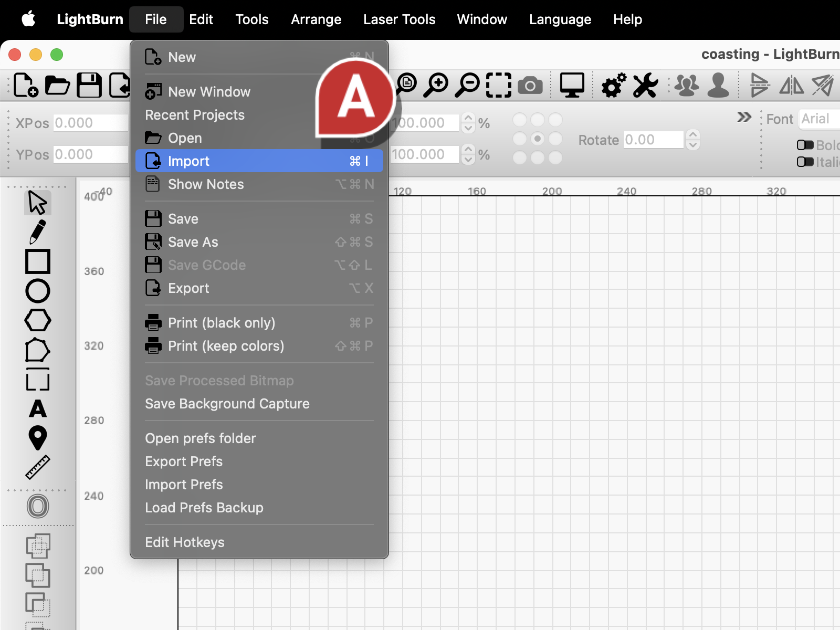Select the Polygon hexagon tool
The height and width of the screenshot is (630, 840).
tap(37, 320)
